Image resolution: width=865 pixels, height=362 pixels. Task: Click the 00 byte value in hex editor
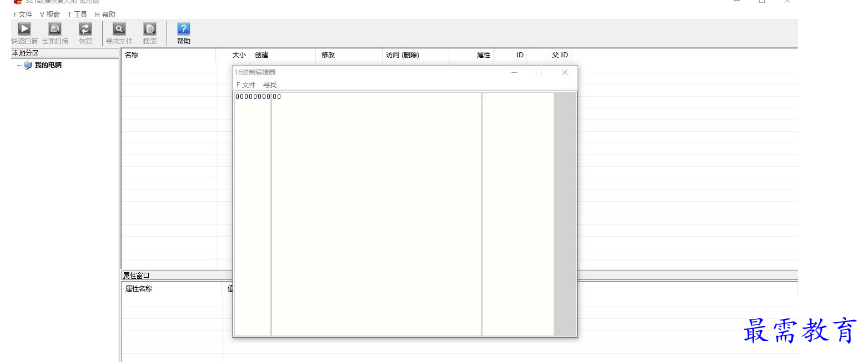point(277,97)
